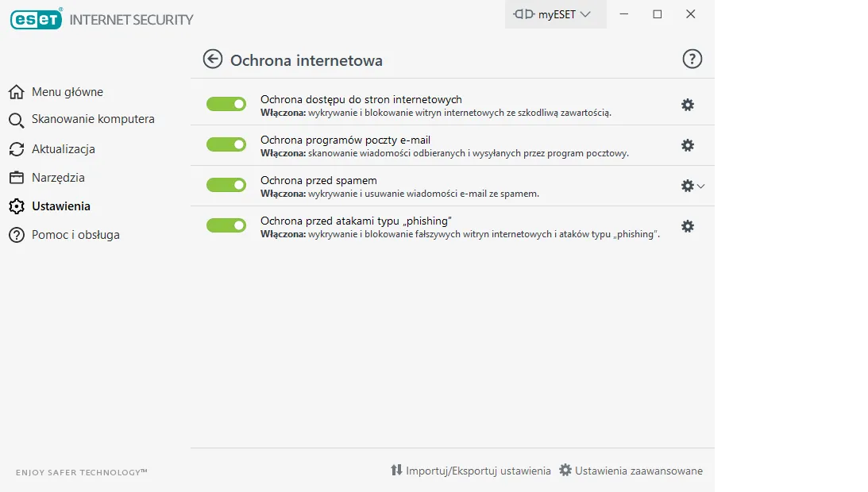Switch off phishing attack protection toggle

coord(226,225)
